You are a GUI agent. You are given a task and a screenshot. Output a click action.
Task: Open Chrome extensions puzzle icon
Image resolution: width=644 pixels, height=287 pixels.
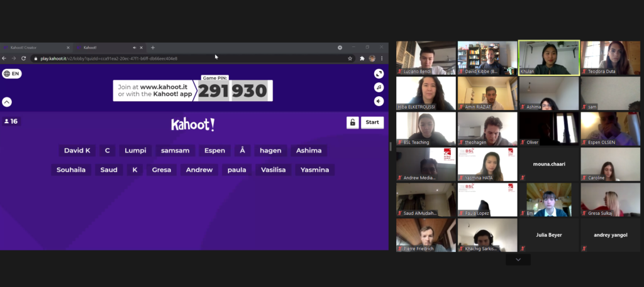point(362,58)
